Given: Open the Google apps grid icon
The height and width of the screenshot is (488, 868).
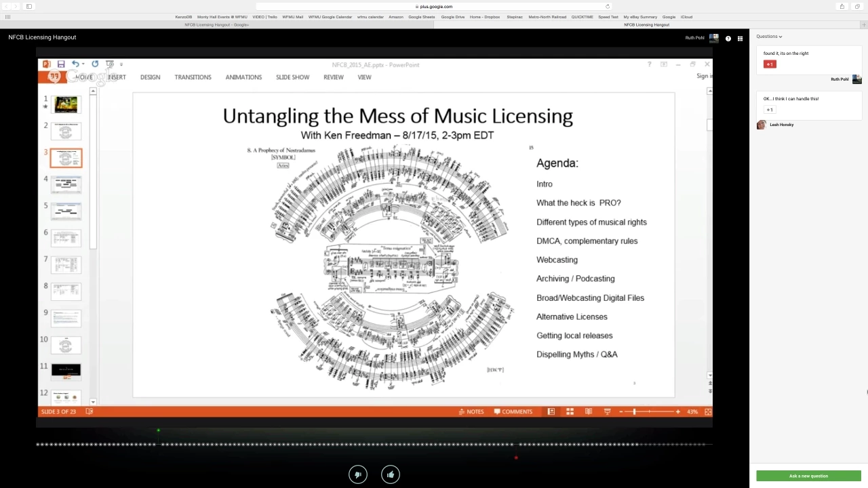Looking at the screenshot, I should pyautogui.click(x=740, y=39).
